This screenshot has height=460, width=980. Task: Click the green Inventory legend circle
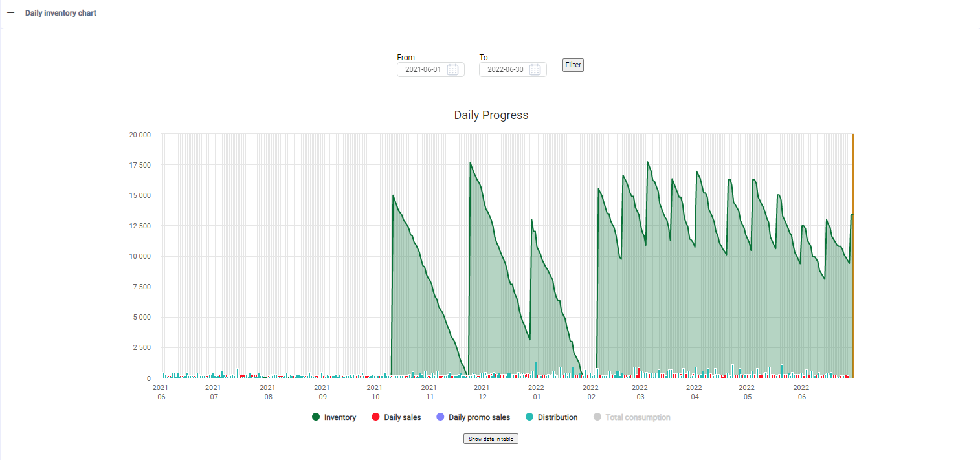316,417
